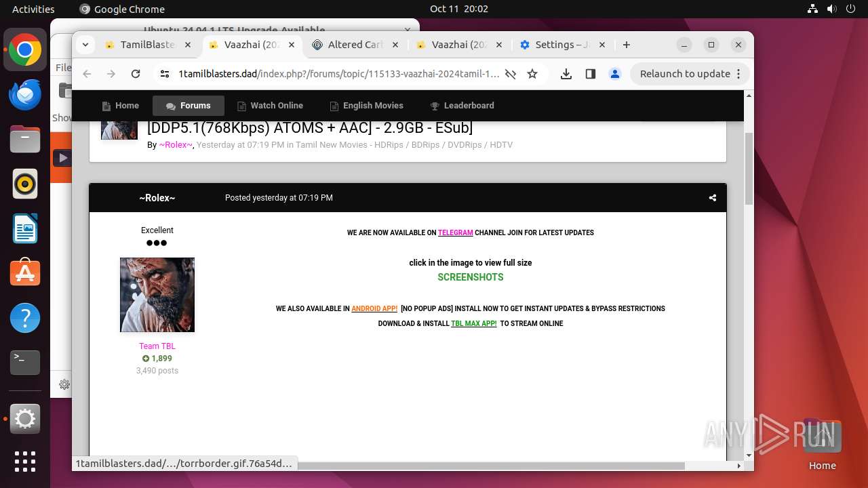Open the Files manager dock icon

click(x=25, y=140)
